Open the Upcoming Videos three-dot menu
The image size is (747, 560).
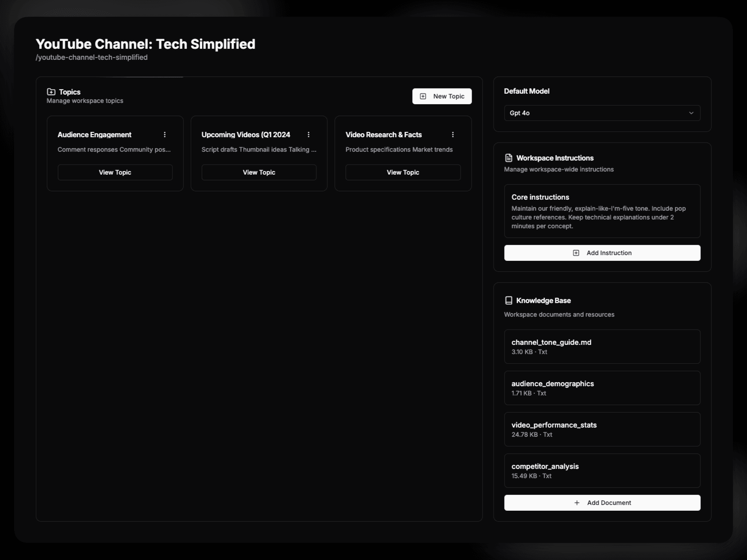coord(309,135)
